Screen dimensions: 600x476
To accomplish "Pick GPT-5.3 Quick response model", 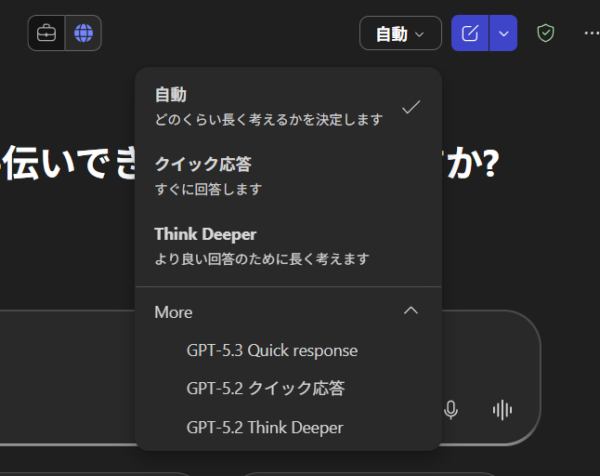I will coord(272,351).
